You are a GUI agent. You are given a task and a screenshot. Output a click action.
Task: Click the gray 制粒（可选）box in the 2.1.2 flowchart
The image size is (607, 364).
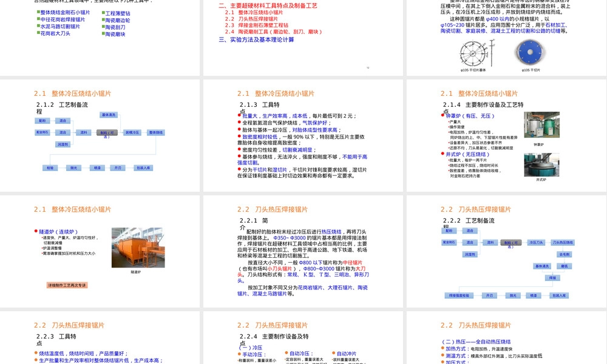coord(107,133)
